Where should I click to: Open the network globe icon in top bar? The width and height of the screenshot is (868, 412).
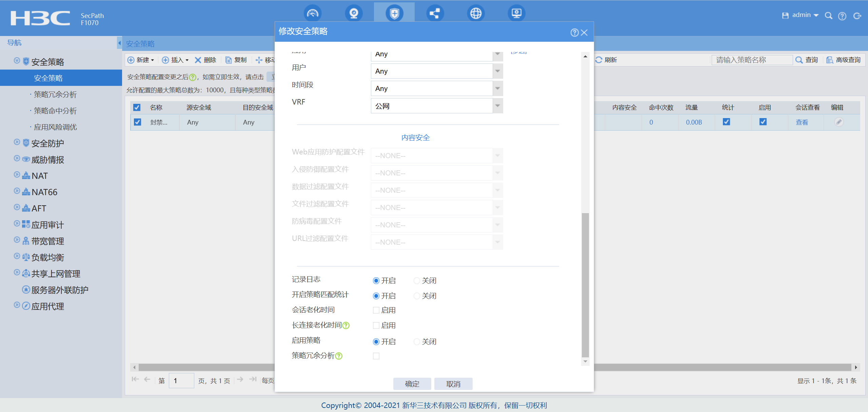(476, 14)
